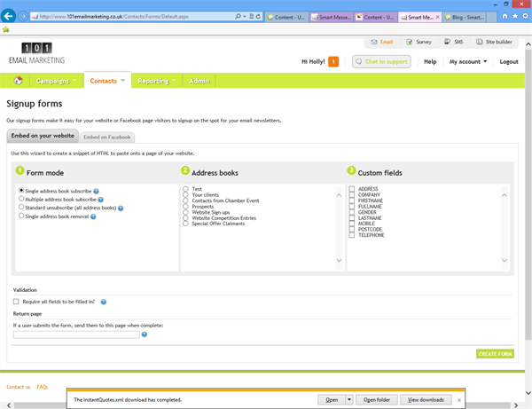Expand the Contacts menu
Screen dimensions: 532x409
coord(107,81)
